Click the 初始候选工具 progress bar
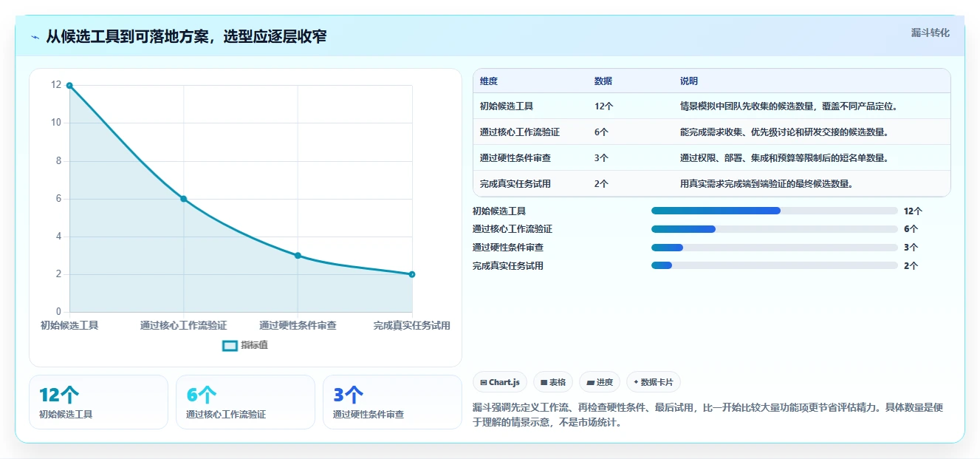This screenshot has width=980, height=459. pos(774,211)
